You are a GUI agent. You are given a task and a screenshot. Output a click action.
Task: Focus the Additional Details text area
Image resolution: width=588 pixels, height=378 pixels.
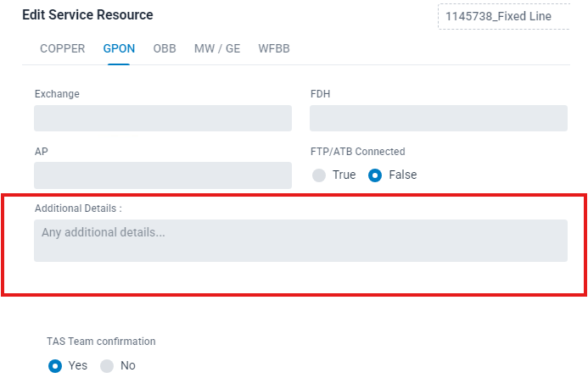coord(300,241)
